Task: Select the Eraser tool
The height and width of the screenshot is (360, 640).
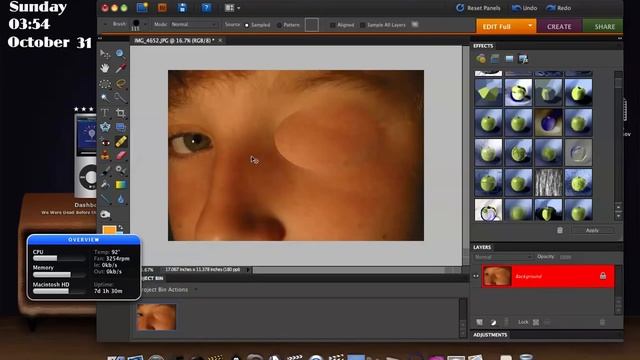Action: tap(120, 156)
